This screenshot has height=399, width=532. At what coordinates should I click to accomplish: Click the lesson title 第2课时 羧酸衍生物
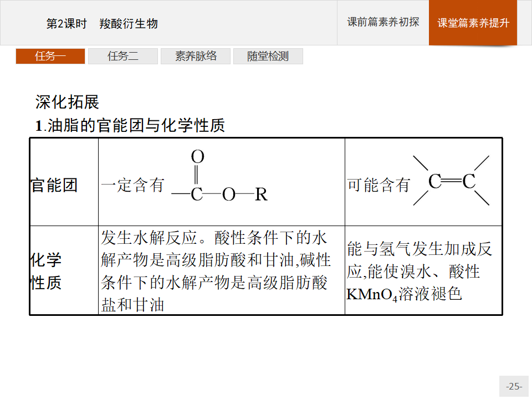point(102,23)
